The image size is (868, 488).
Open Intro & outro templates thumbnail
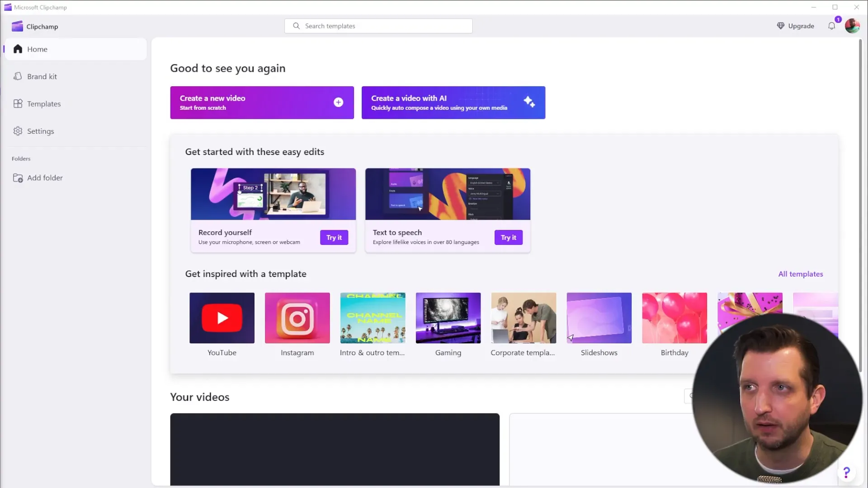click(373, 318)
